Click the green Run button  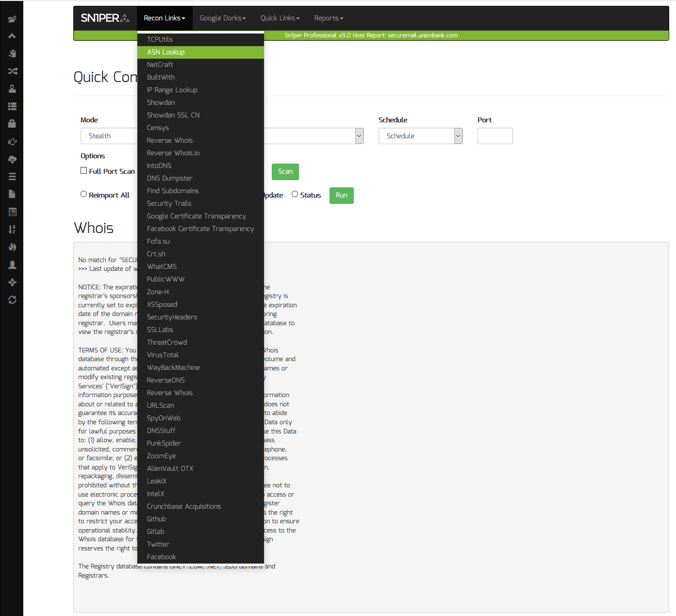click(x=342, y=195)
